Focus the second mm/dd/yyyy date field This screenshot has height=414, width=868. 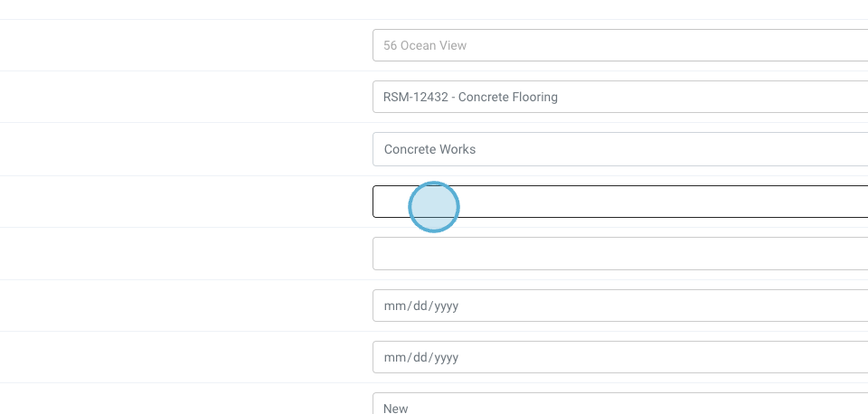[x=620, y=357]
